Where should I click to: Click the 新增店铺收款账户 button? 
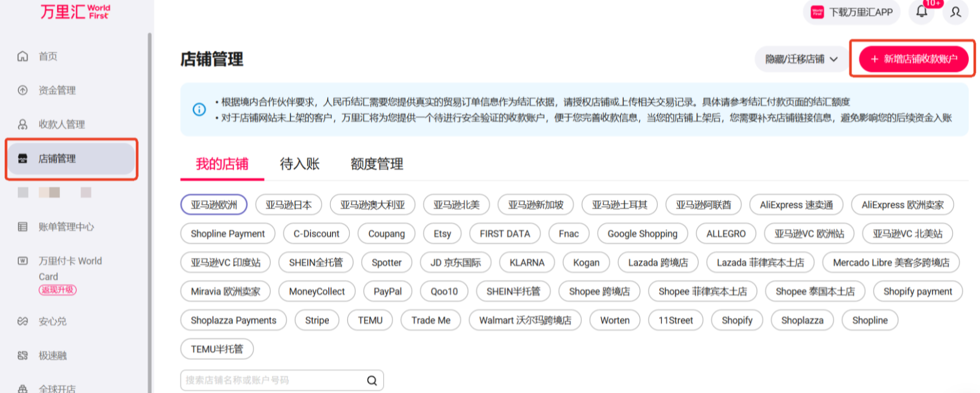coord(914,59)
